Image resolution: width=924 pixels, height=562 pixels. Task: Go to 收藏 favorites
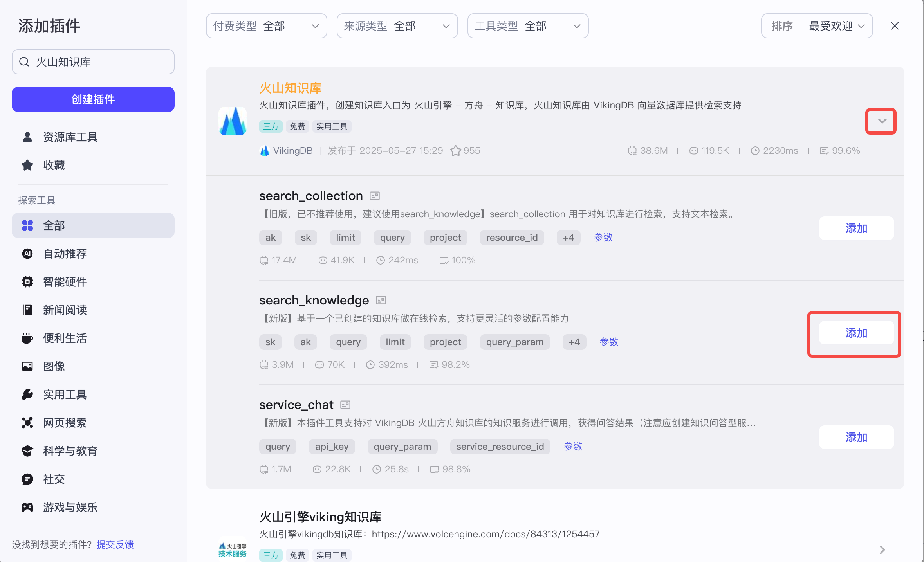93,165
